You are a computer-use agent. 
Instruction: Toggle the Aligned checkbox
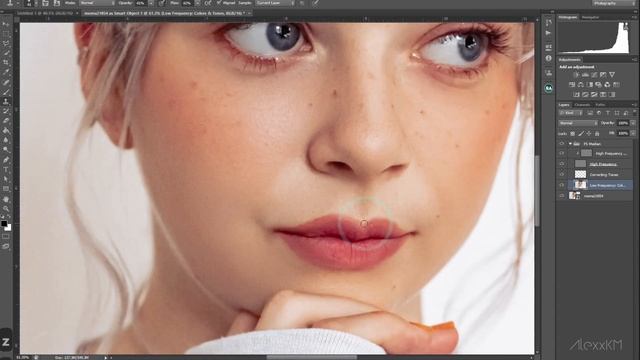tap(219, 3)
